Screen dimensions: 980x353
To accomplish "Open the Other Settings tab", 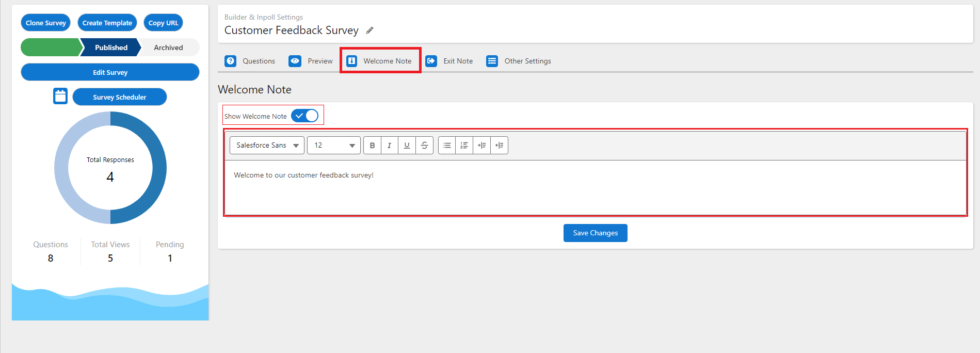I will (x=519, y=61).
